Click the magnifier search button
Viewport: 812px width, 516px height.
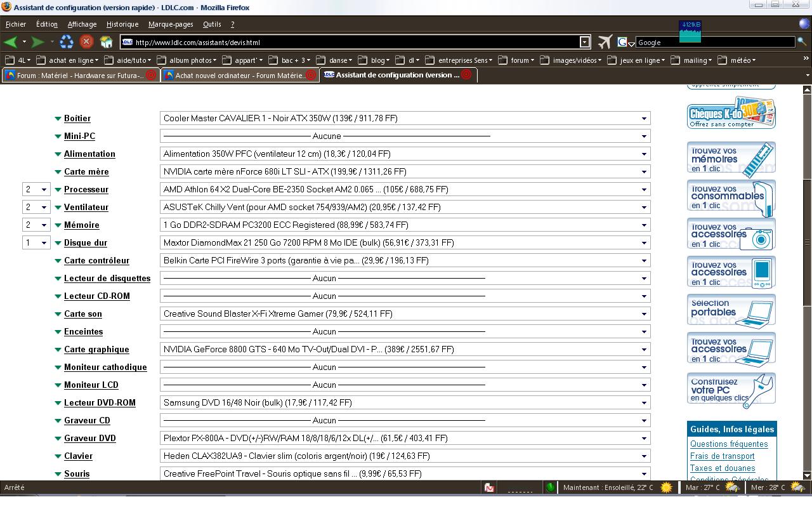(802, 42)
